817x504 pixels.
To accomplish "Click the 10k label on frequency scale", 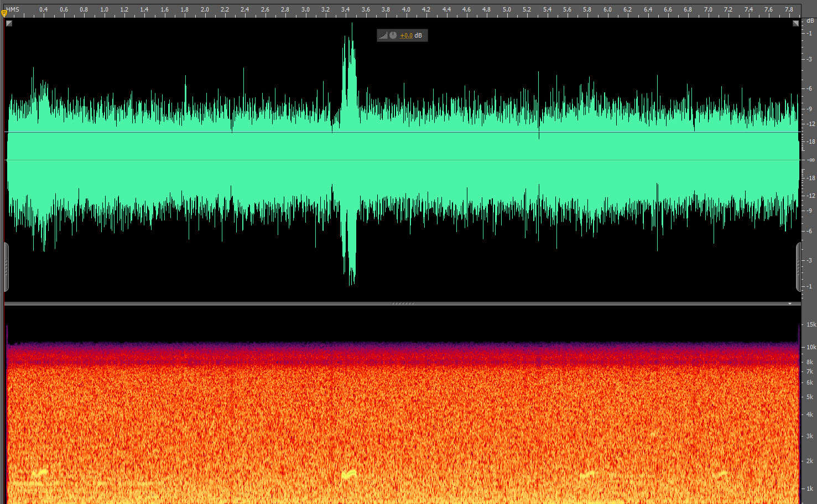I will pyautogui.click(x=811, y=347).
